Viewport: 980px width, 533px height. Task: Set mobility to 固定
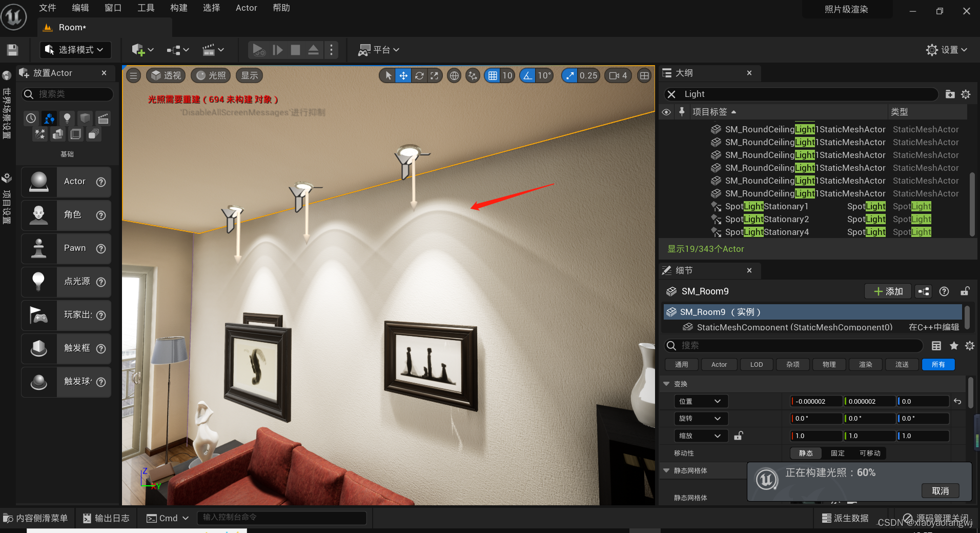838,453
